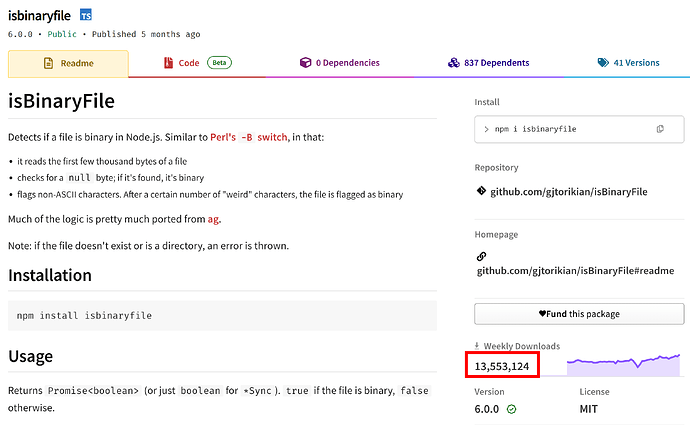Viewport: 690px width, 425px height.
Task: Open the github.com/gjtorikian/isBinaryFile repository link
Action: [x=569, y=192]
